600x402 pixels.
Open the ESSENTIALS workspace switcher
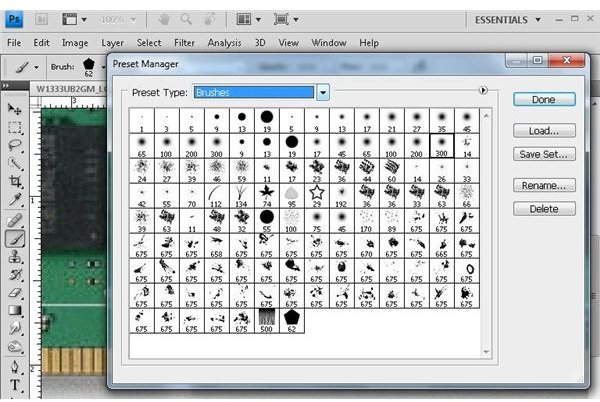[507, 20]
